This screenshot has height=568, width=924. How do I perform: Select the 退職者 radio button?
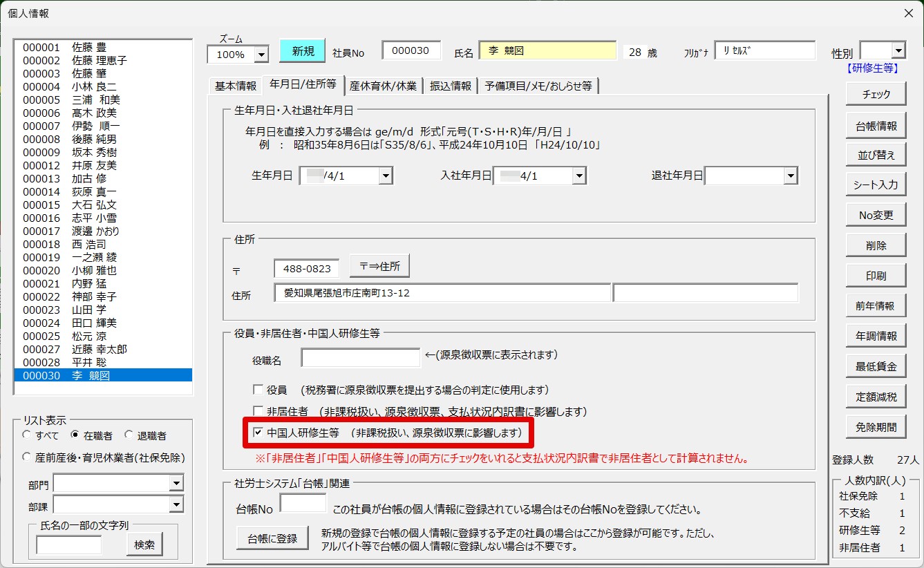coord(129,435)
